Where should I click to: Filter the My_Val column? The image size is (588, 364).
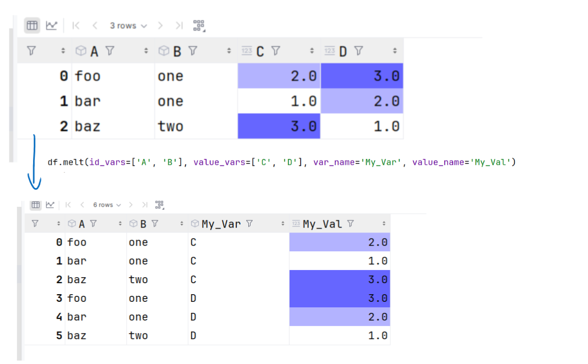click(x=350, y=224)
